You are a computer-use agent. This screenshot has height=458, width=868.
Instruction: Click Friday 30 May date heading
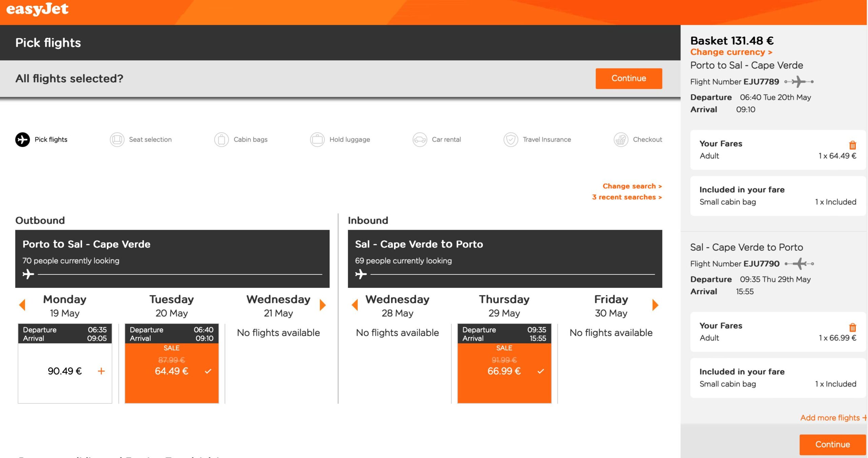(x=611, y=306)
